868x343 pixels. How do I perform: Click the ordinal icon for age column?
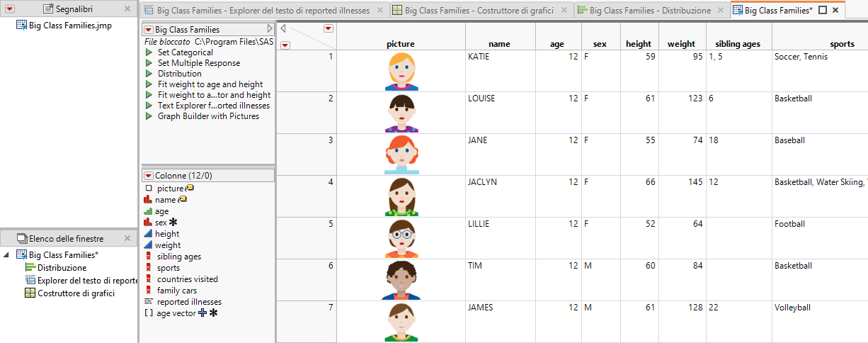point(148,211)
